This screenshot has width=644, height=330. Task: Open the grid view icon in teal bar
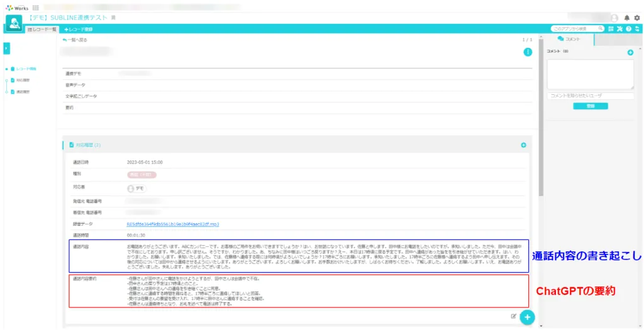point(611,29)
